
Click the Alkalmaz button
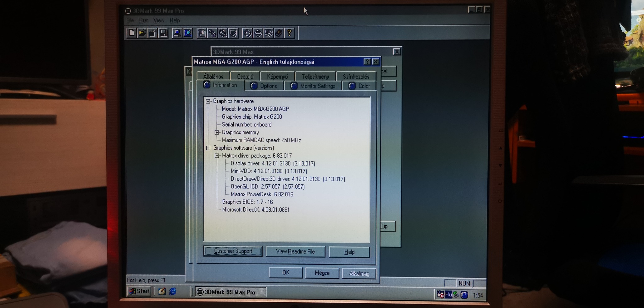point(359,273)
